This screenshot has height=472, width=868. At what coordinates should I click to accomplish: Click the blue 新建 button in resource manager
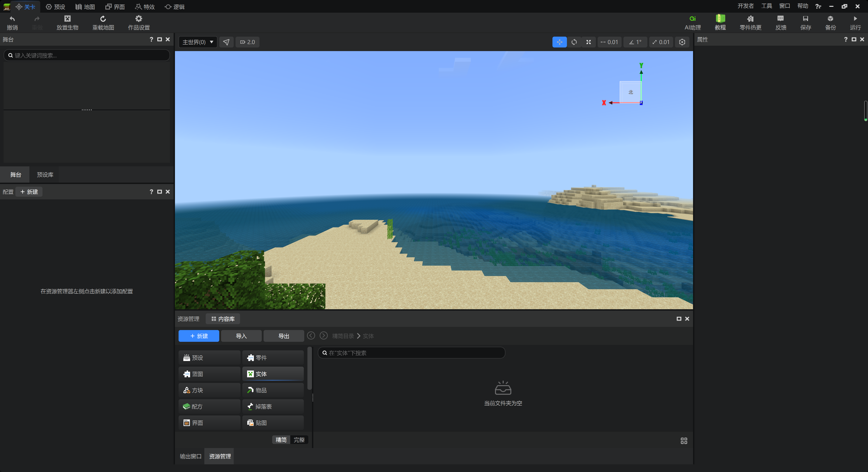point(198,336)
